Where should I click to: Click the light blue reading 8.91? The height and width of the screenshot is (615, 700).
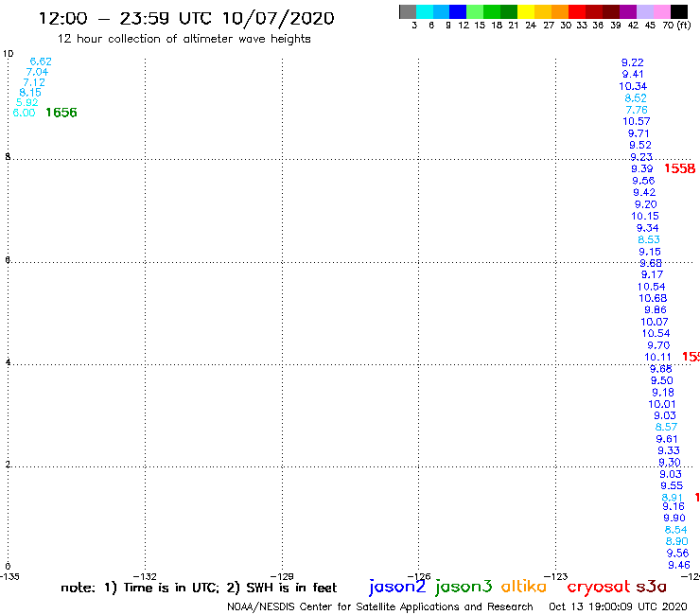[672, 498]
